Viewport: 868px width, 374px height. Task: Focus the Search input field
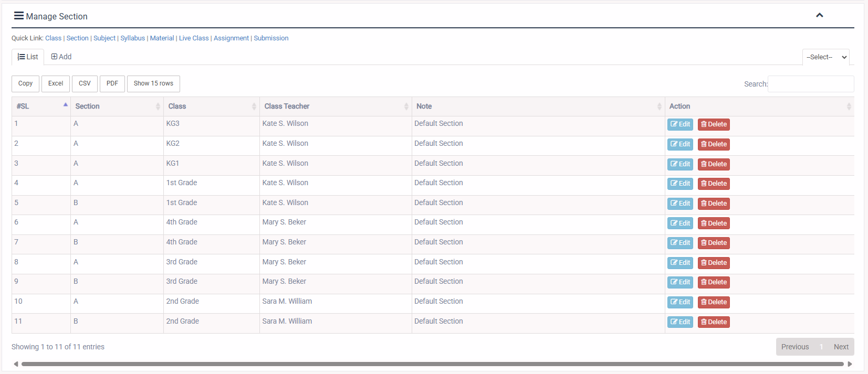[810, 84]
